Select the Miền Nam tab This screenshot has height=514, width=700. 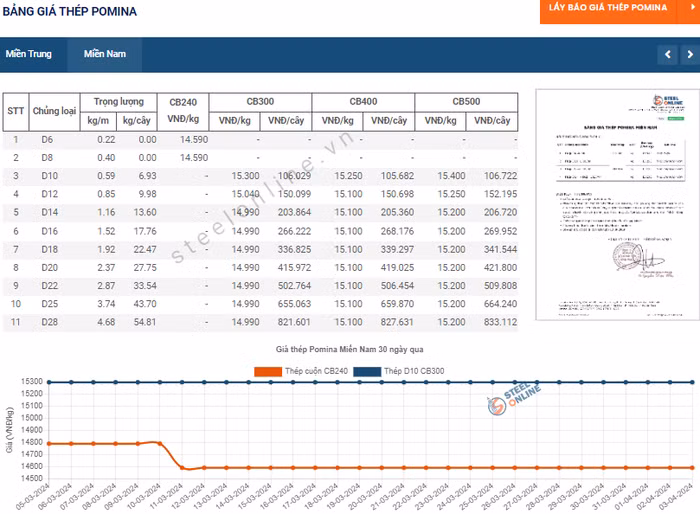click(x=105, y=54)
